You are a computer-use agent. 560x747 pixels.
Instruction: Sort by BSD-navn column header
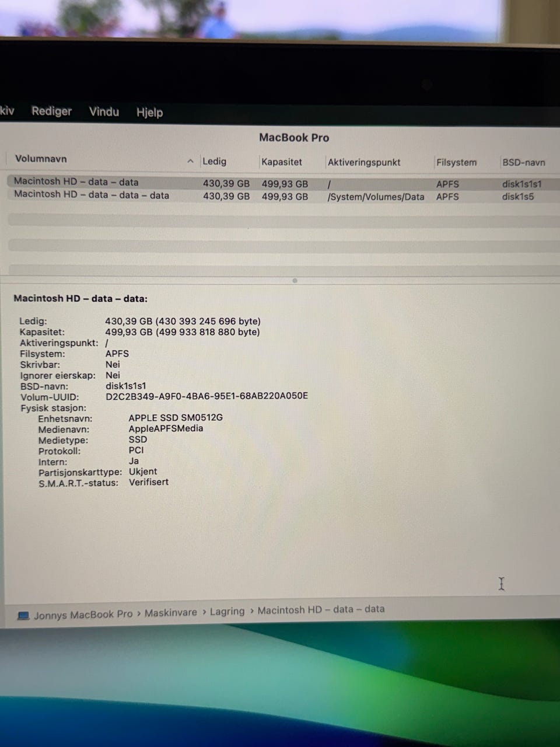[524, 162]
